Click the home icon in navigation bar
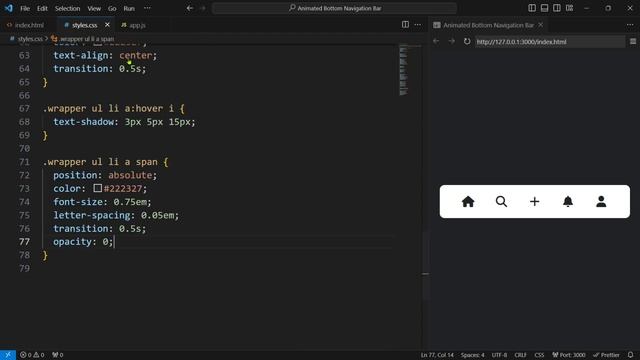The image size is (640, 360). point(468,202)
